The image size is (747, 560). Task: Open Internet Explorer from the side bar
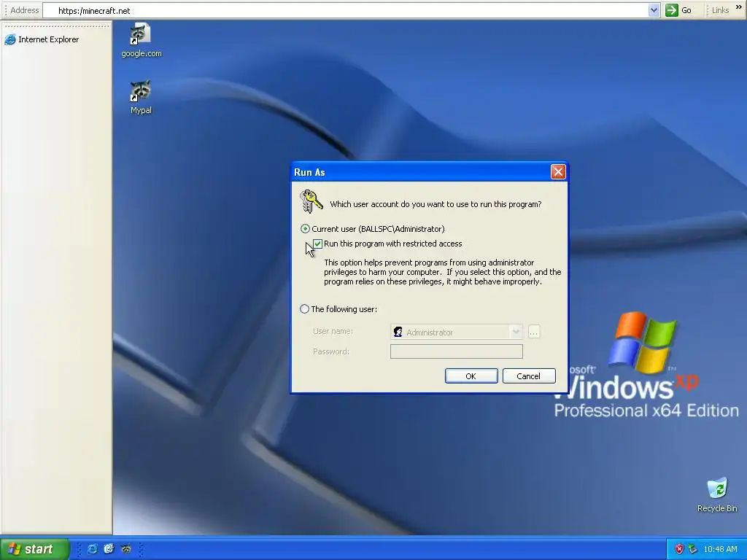click(x=42, y=39)
